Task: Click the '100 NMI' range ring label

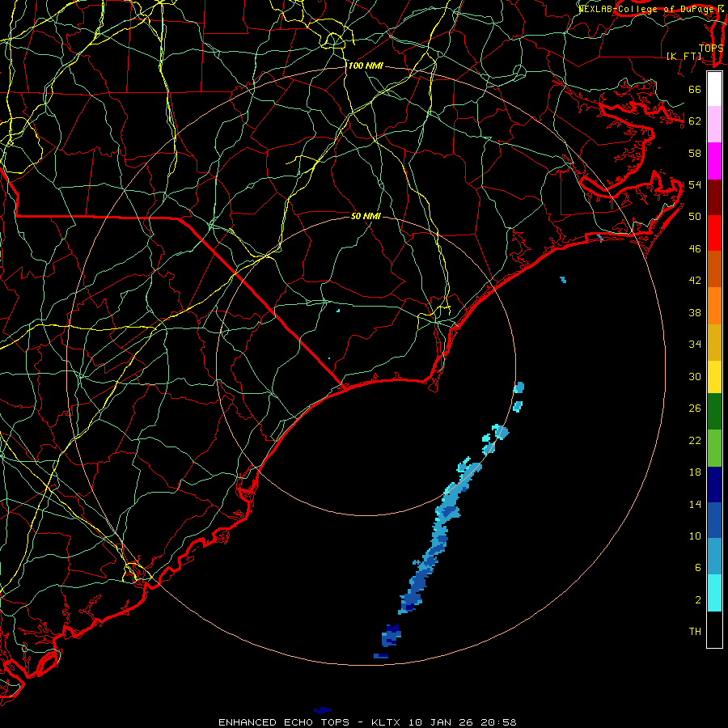Action: pyautogui.click(x=366, y=66)
